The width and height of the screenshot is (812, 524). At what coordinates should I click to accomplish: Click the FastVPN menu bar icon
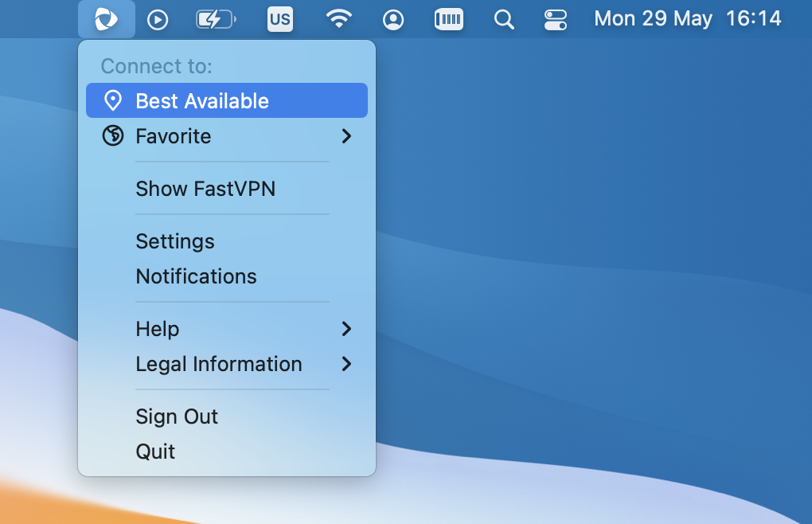(x=107, y=20)
